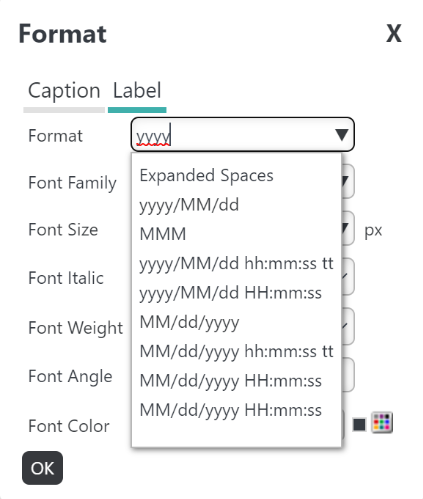This screenshot has height=499, width=423.
Task: Click the dark font color swatch
Action: [359, 425]
